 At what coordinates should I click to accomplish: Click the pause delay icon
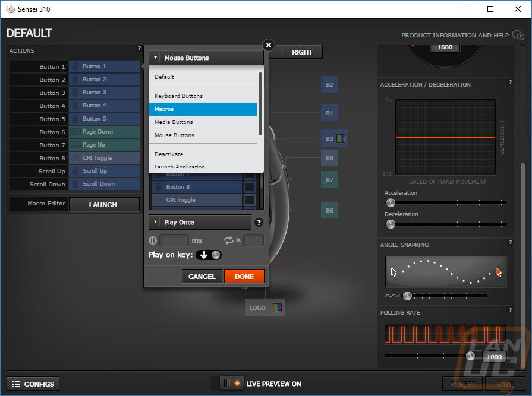pos(153,240)
